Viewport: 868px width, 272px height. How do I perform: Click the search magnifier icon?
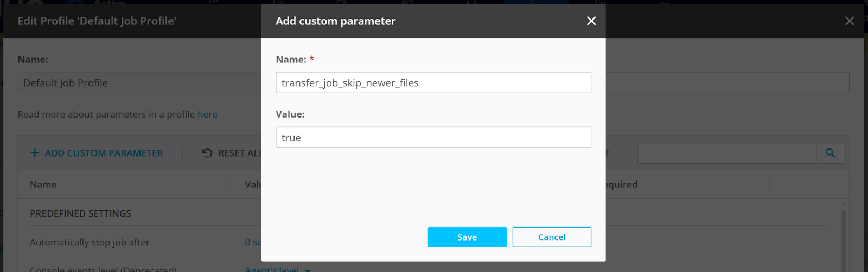(830, 153)
